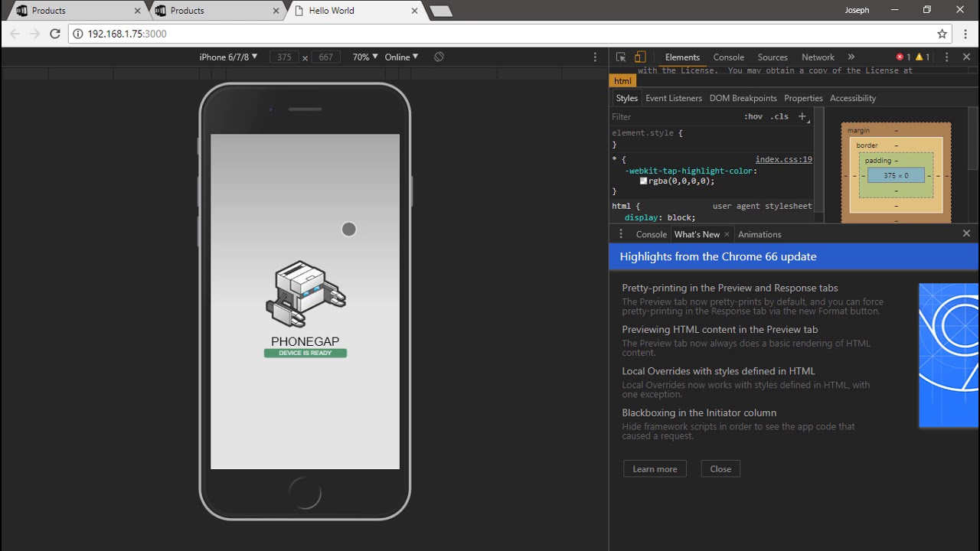Select the Event Listeners tab
Screen dimensions: 980x551
coord(674,98)
